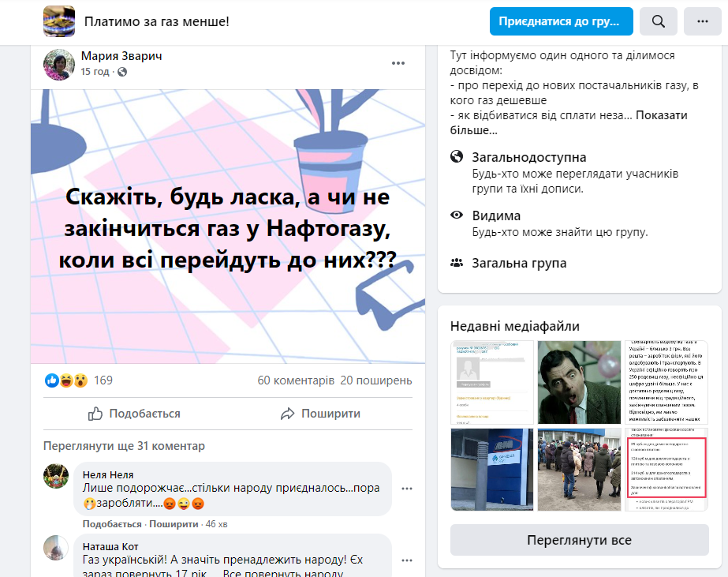Open post options menu for Мария Зварич's post
This screenshot has width=728, height=577.
[x=398, y=63]
